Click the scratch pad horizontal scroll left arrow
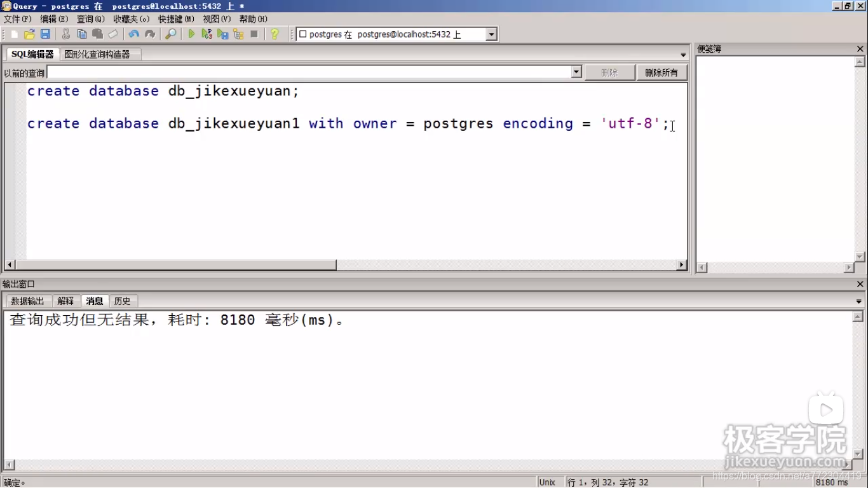Screen dimensions: 868x488 (702, 268)
